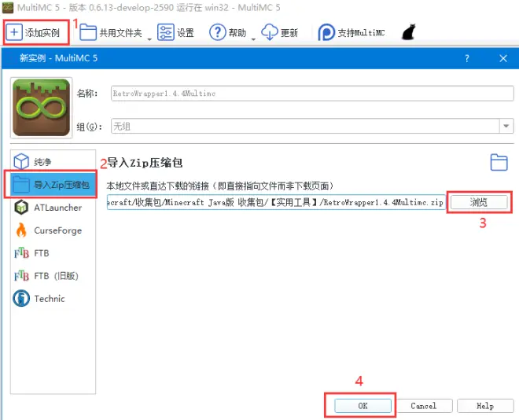Screen dimensions: 519x420
Task: Open Settings (设置) from the toolbar
Action: pyautogui.click(x=175, y=32)
